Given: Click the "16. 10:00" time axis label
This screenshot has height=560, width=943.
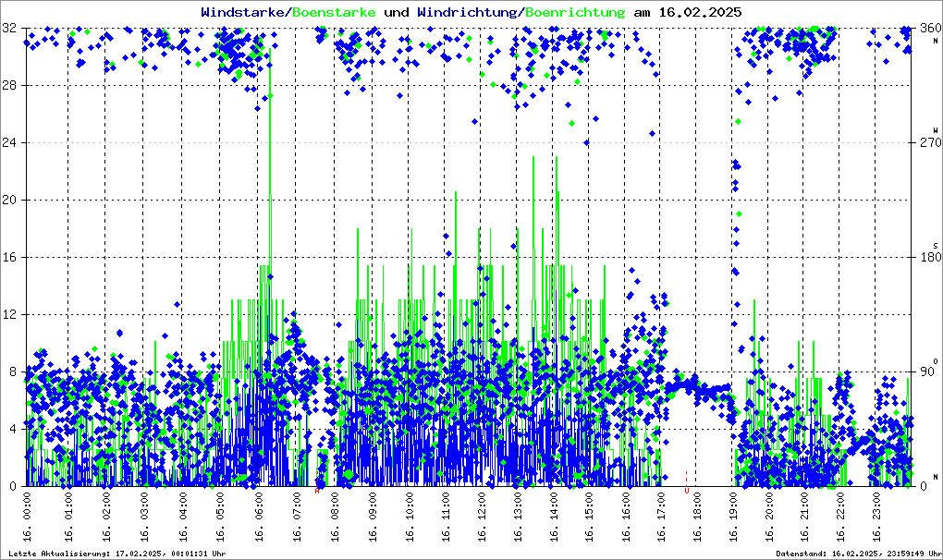Looking at the screenshot, I should tap(410, 517).
